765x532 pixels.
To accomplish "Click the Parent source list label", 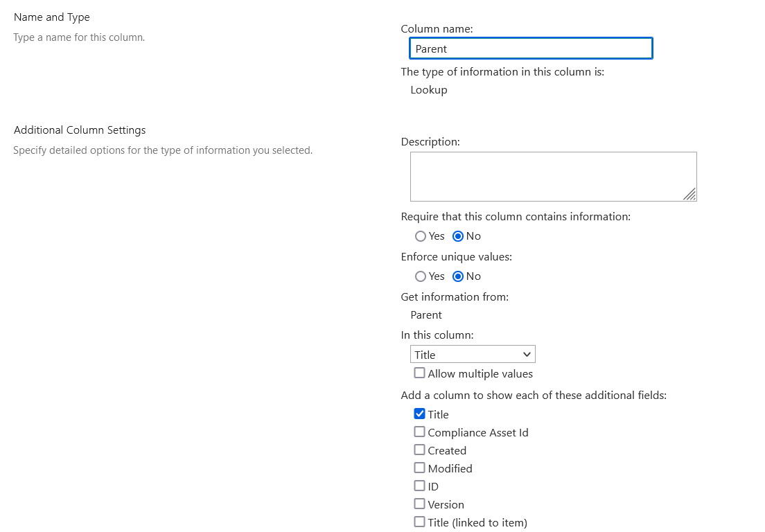I will pos(425,314).
